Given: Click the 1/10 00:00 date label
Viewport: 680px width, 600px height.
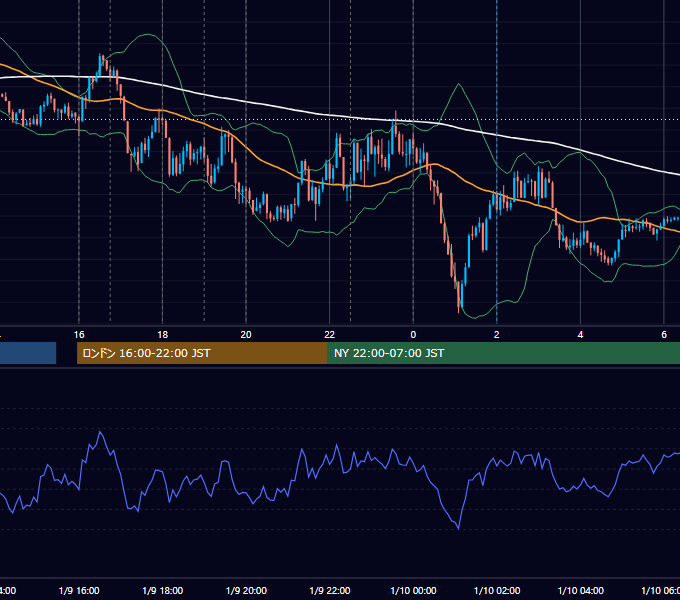Looking at the screenshot, I should pyautogui.click(x=413, y=591).
